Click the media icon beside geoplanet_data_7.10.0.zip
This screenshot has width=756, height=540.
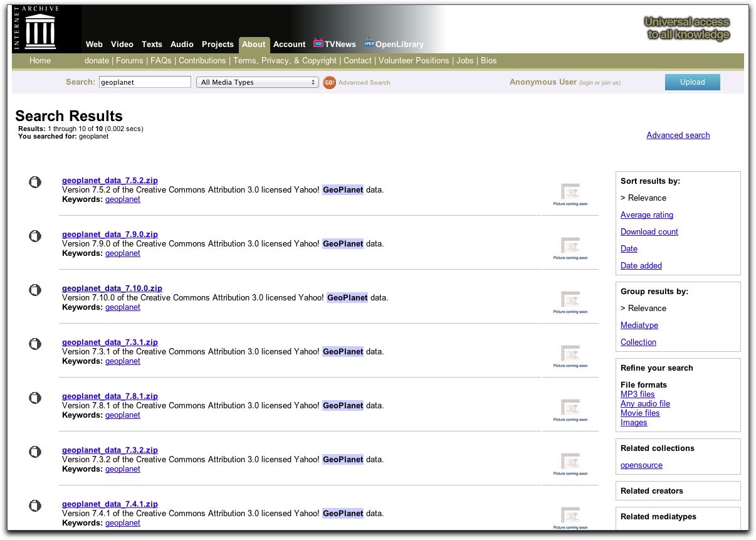35,290
